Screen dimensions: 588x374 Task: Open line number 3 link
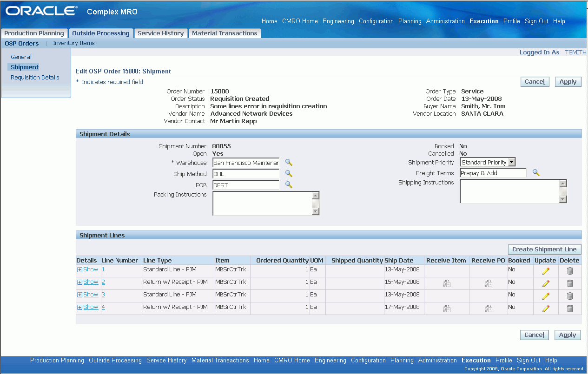(103, 295)
